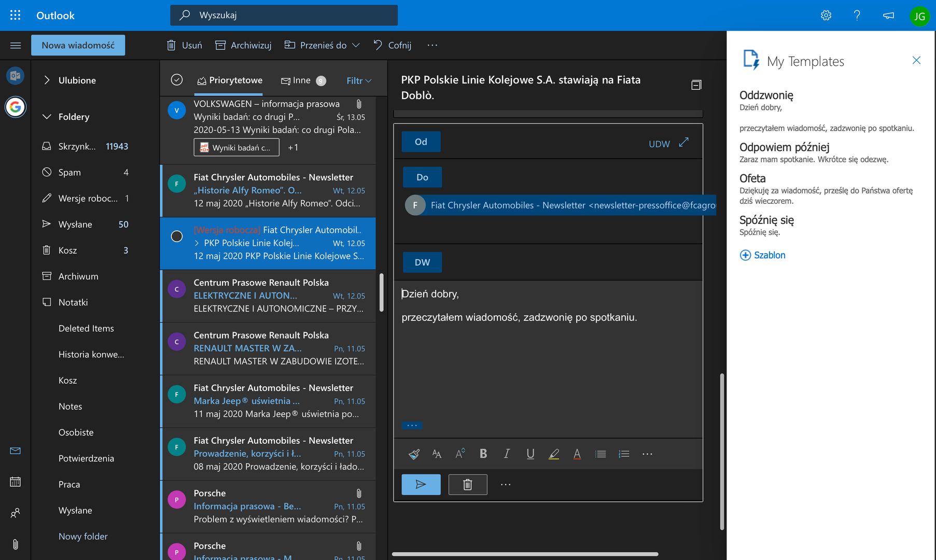Switch to Inne tab
Image resolution: width=936 pixels, height=560 pixels.
pyautogui.click(x=303, y=80)
